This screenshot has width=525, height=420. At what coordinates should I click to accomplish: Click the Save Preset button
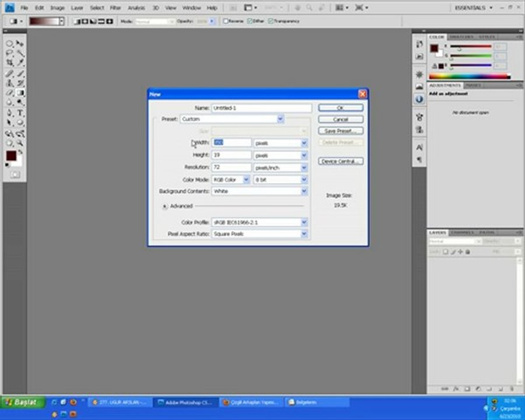click(x=341, y=131)
